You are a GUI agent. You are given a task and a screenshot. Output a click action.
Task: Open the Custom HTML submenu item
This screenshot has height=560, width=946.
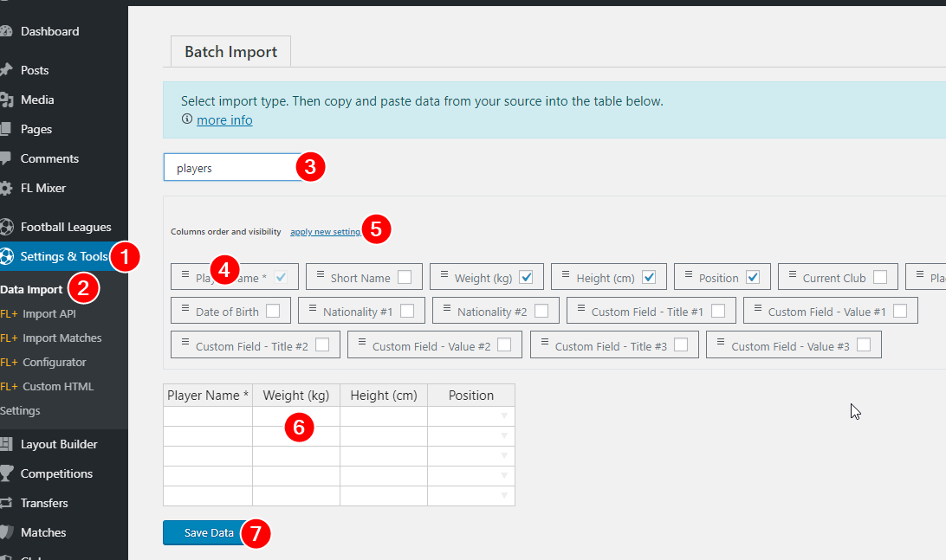point(47,386)
